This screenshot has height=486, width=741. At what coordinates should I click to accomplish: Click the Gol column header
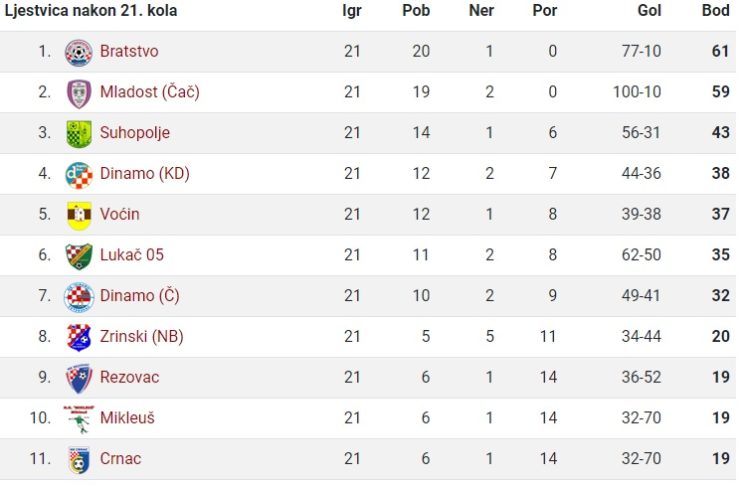tap(649, 10)
